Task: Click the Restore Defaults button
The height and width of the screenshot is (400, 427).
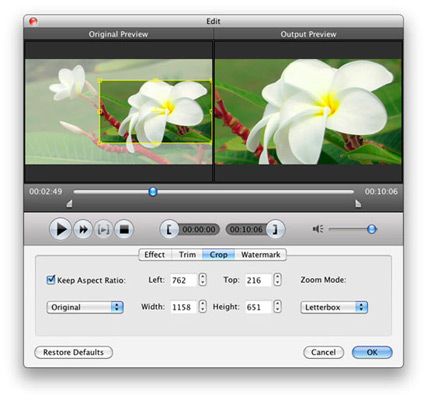Action: point(73,352)
